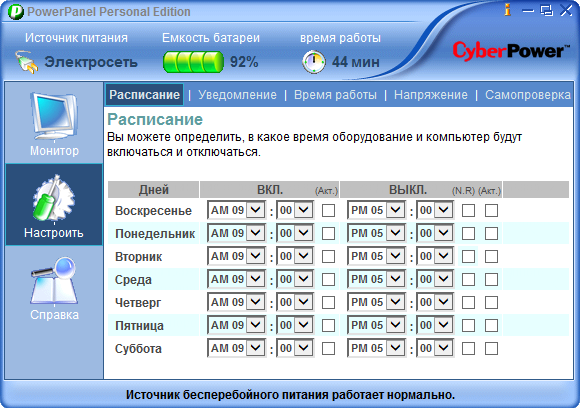The height and width of the screenshot is (408, 580).
Task: Check ВКЛ. active checkbox for Четверг
Action: pyautogui.click(x=328, y=303)
